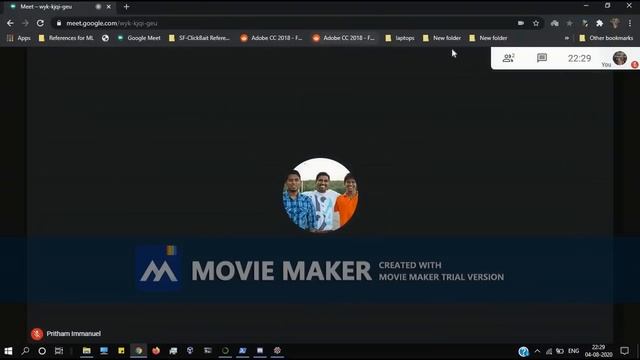
Task: Open the Chrome extensions puzzle menu
Action: coord(600,23)
